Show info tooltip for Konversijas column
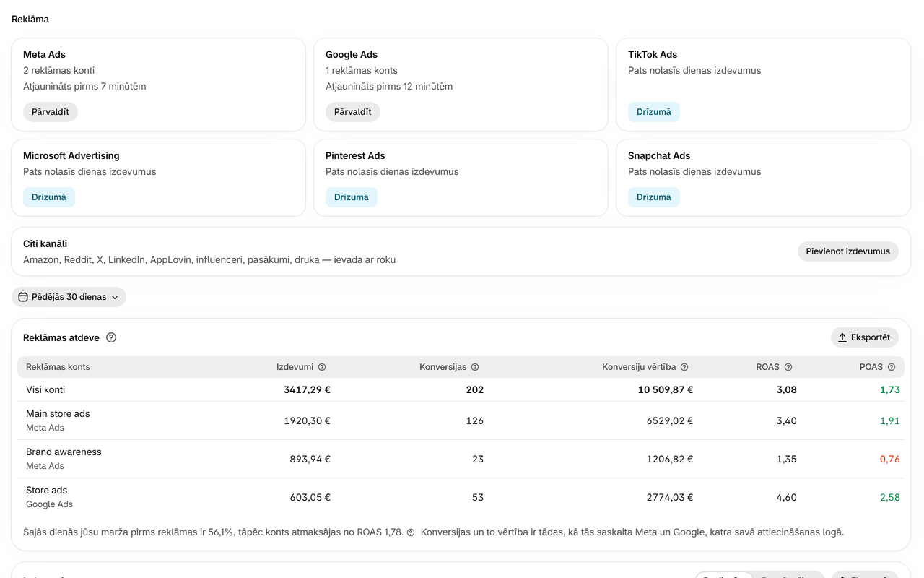 [475, 367]
